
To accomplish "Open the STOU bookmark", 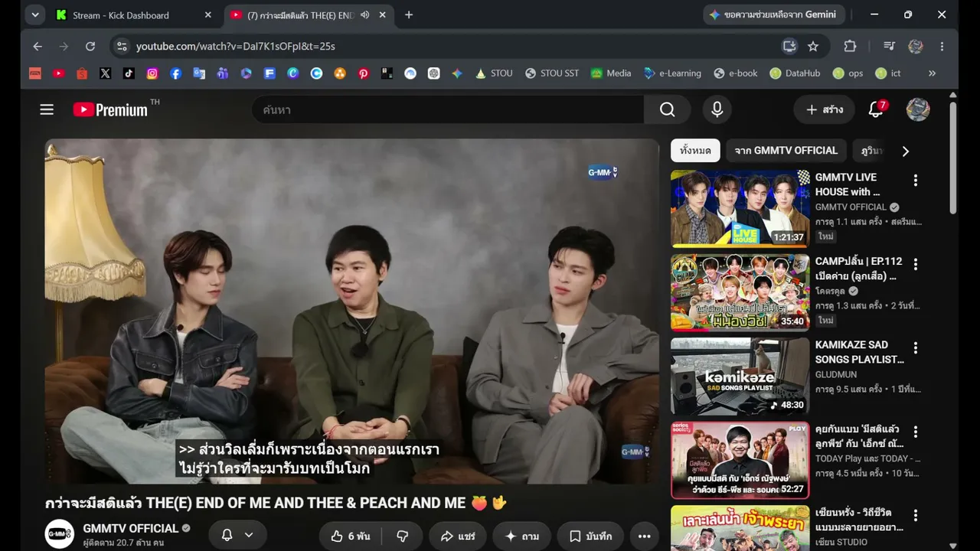I will pos(494,73).
